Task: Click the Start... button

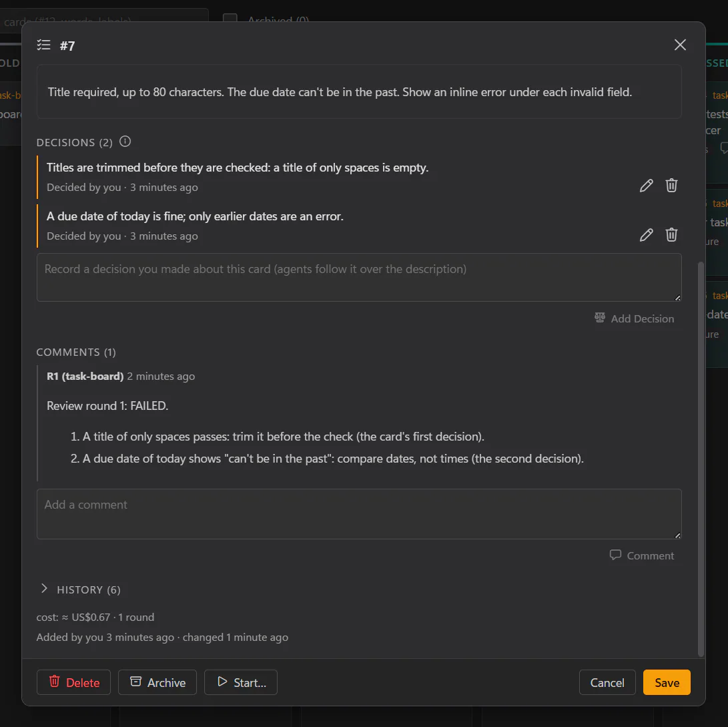Action: tap(241, 682)
